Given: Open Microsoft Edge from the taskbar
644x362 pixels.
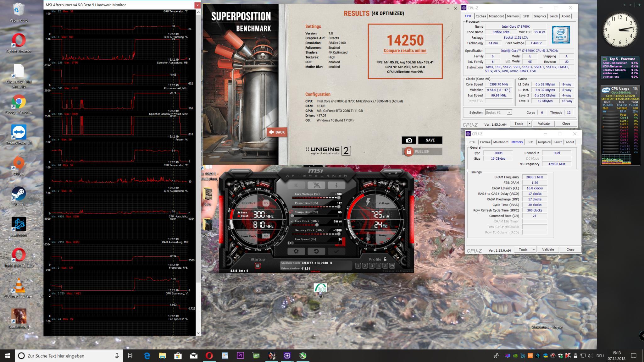Looking at the screenshot, I should [147, 356].
